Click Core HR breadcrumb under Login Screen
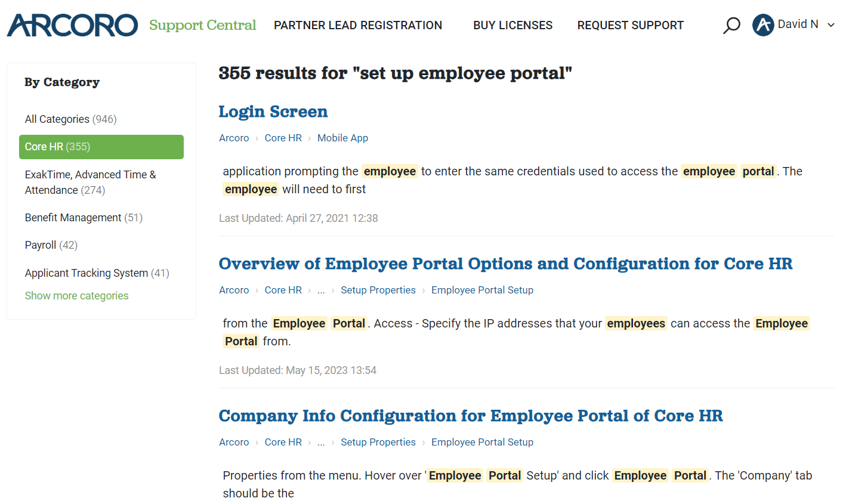The image size is (843, 504). (x=283, y=138)
